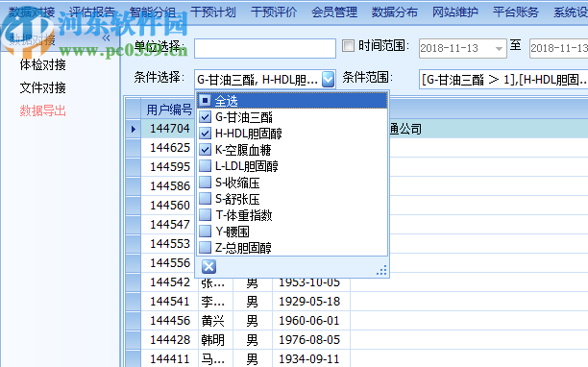Select user row 144542
The height and width of the screenshot is (367, 588).
tap(170, 282)
